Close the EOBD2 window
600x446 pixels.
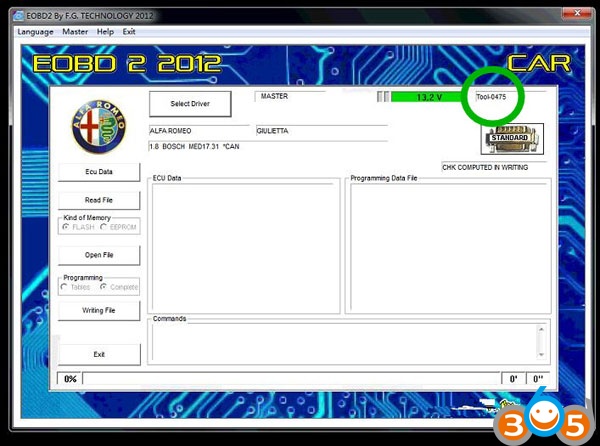click(577, 13)
